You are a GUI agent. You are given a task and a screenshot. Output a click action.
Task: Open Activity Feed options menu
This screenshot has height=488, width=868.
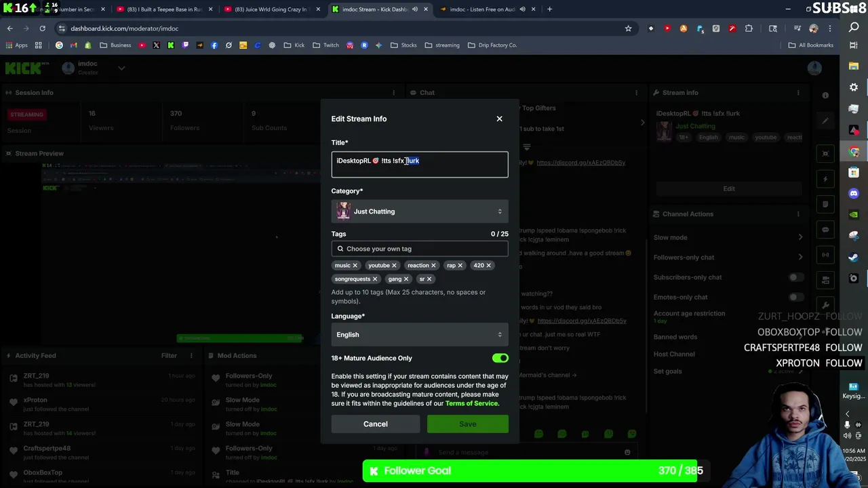tap(191, 355)
